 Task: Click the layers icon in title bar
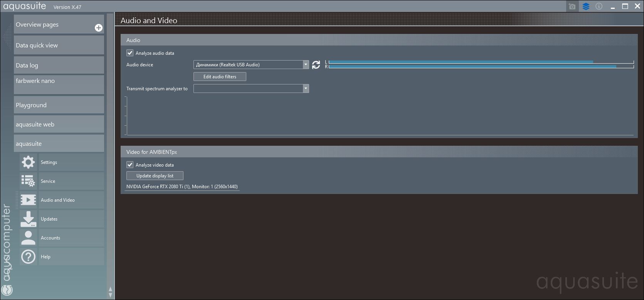586,7
